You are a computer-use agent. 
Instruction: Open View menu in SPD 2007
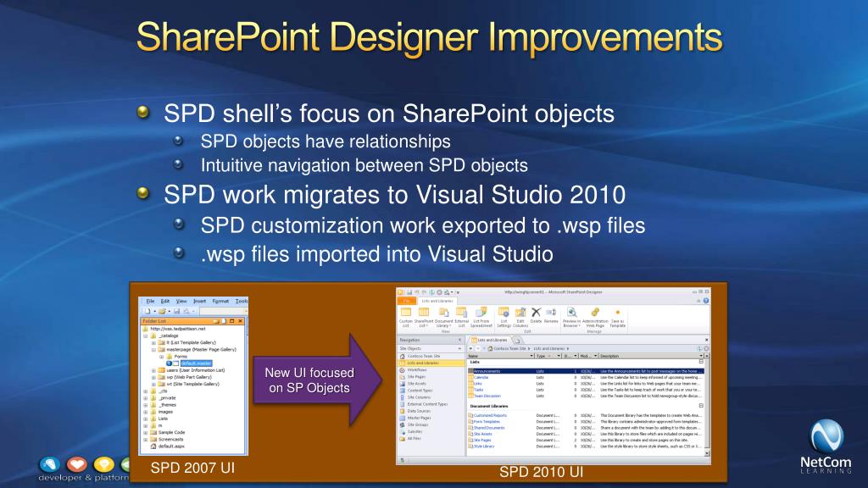pyautogui.click(x=181, y=301)
